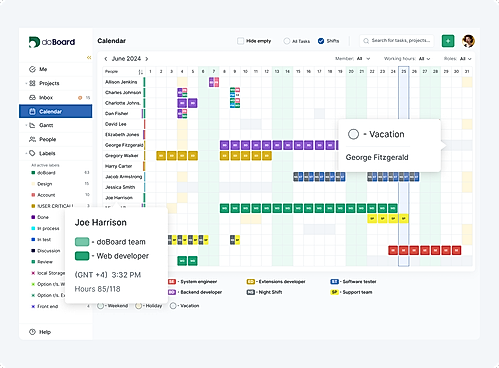Screen dimensions: 499x368
Task: Click George Fitzgerald's purple shift on day 8
Action: point(224,145)
